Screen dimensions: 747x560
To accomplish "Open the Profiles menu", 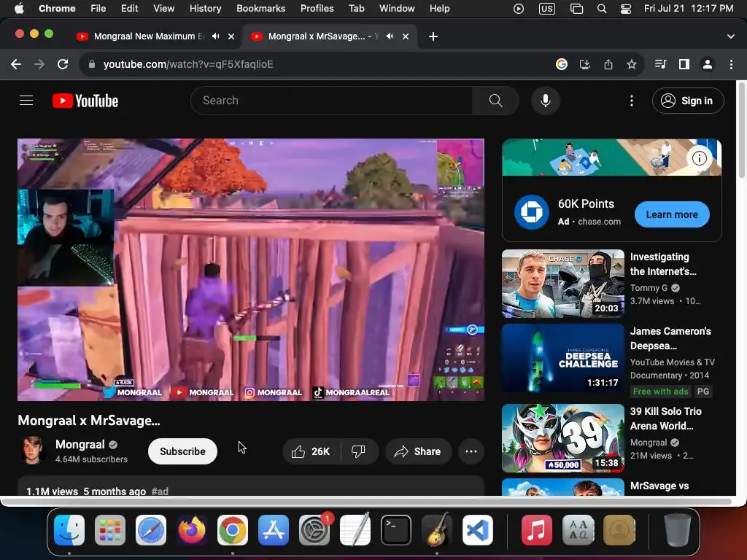I will pyautogui.click(x=317, y=9).
